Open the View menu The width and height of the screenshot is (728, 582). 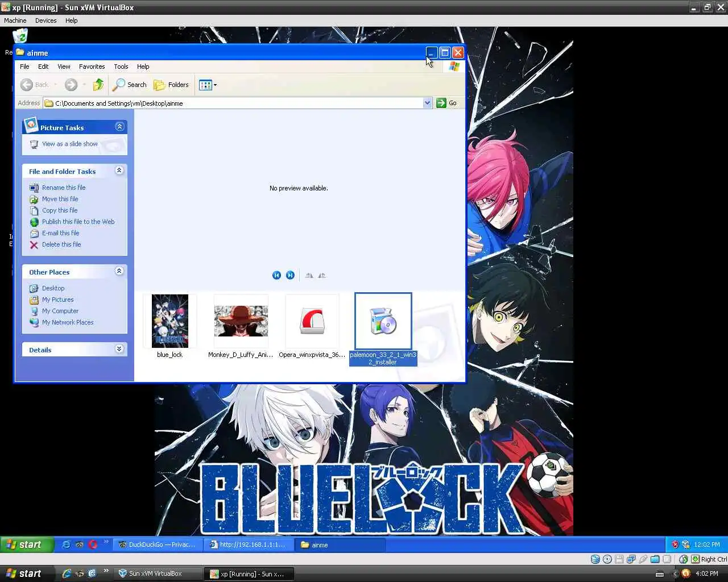tap(64, 66)
